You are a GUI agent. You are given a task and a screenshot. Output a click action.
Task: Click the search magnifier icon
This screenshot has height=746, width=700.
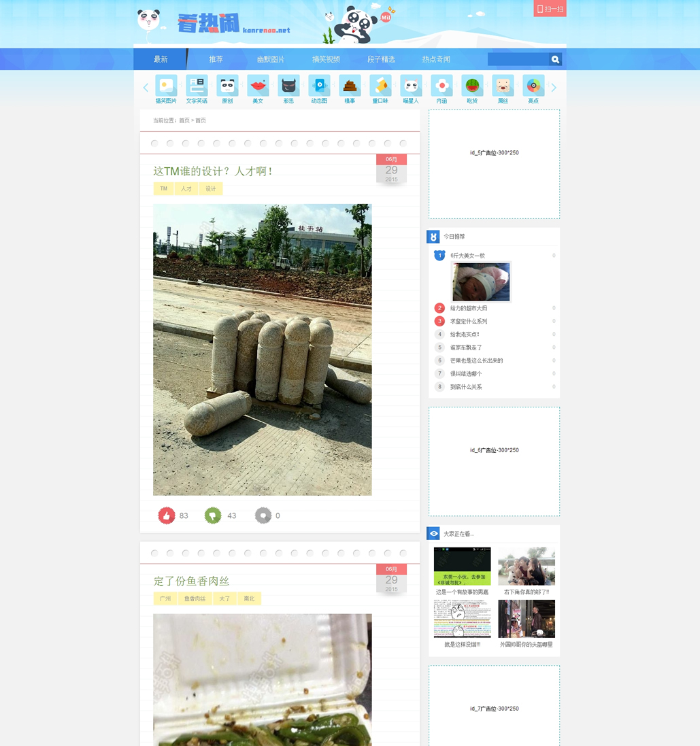coord(555,59)
